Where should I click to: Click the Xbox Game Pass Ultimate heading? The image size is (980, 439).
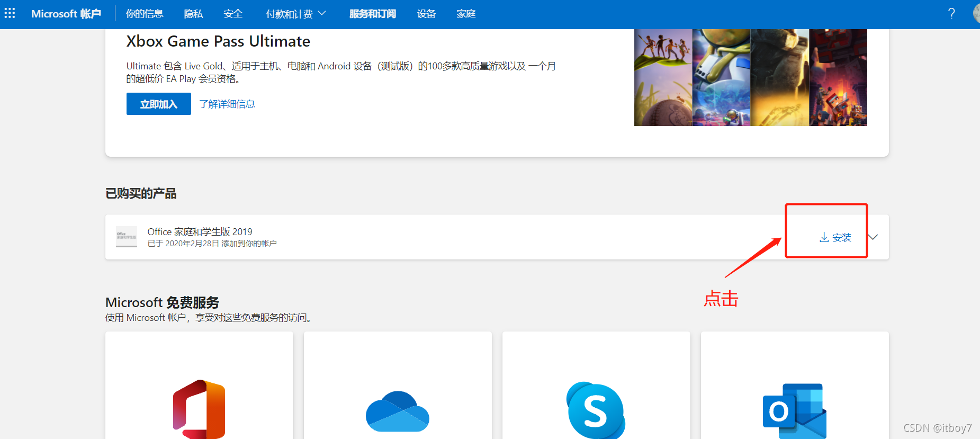[x=218, y=41]
